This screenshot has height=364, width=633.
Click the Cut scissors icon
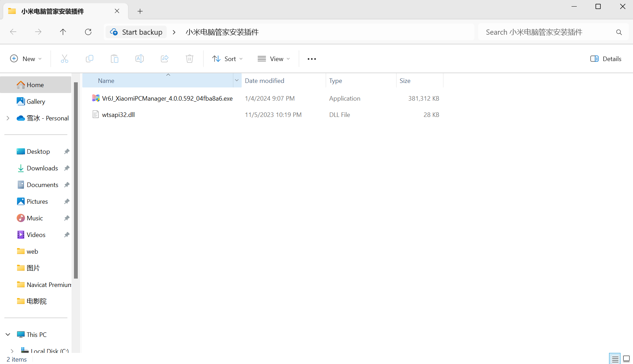tap(65, 59)
